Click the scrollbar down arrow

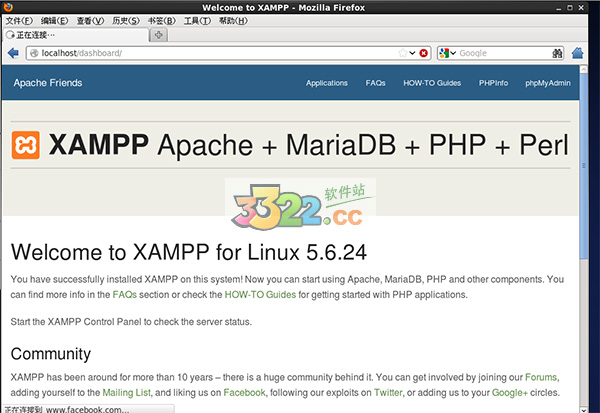584,409
